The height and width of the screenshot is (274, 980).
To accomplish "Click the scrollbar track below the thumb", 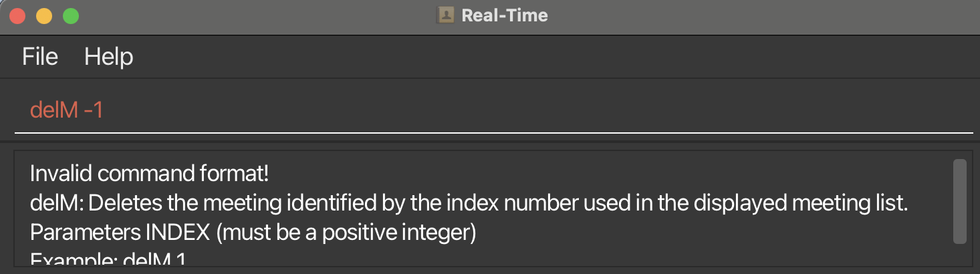I will (x=960, y=256).
